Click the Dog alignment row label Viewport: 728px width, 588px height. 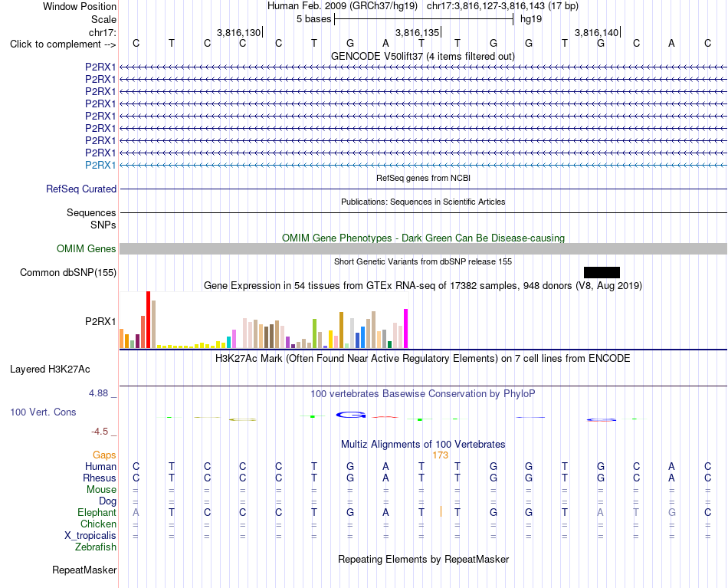[107, 501]
